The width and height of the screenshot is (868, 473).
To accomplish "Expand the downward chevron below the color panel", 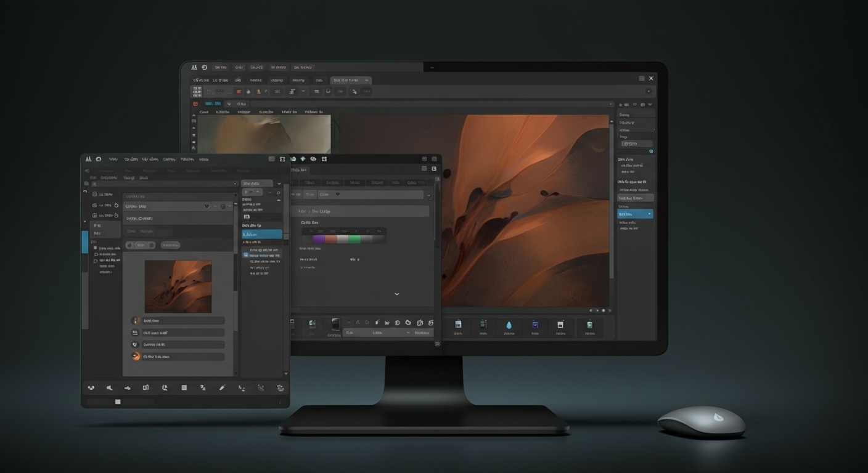I will pos(397,294).
